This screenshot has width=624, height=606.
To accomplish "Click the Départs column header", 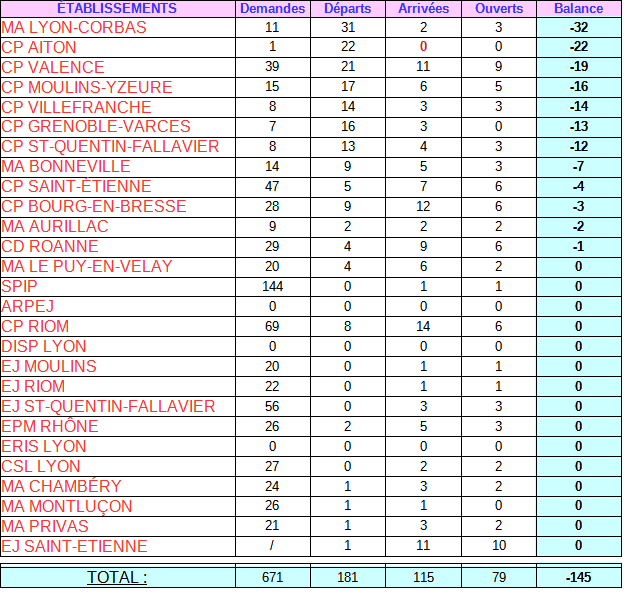I will (347, 9).
